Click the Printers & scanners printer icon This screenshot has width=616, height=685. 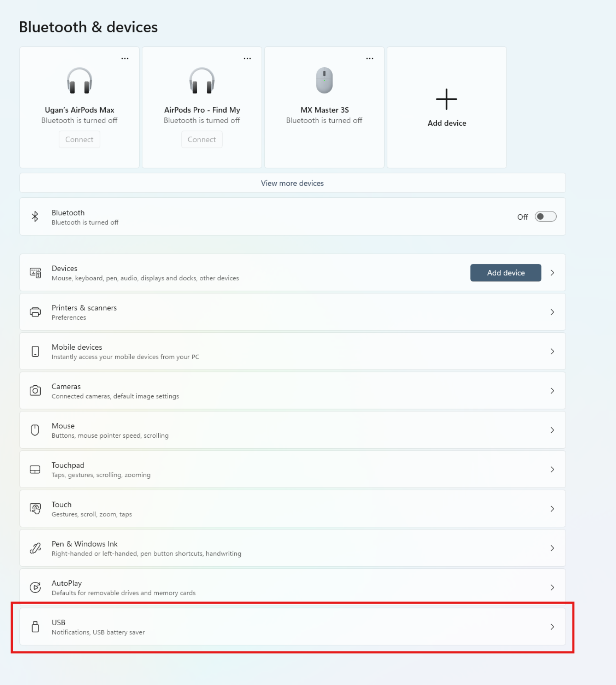pos(35,312)
